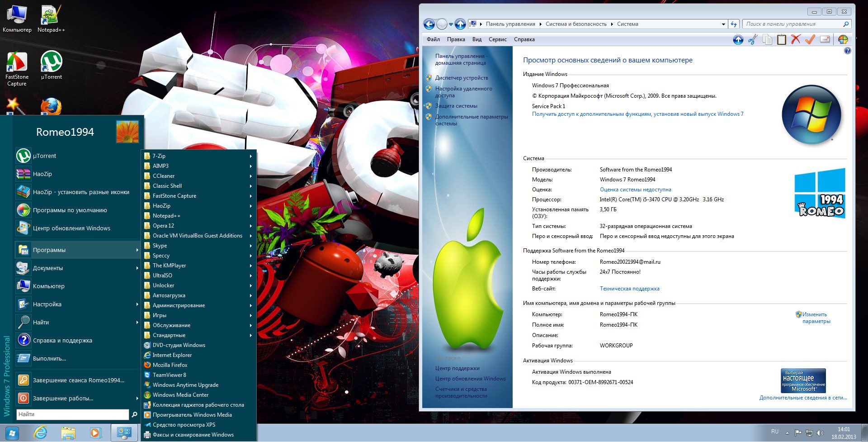Expand The KMPlayer folder
The width and height of the screenshot is (868, 442).
click(198, 266)
